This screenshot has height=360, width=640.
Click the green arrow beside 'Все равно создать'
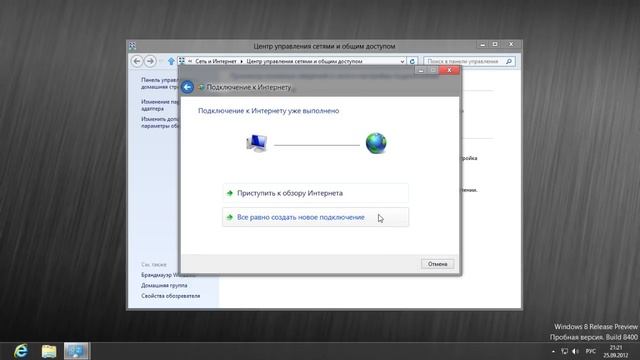pyautogui.click(x=230, y=217)
